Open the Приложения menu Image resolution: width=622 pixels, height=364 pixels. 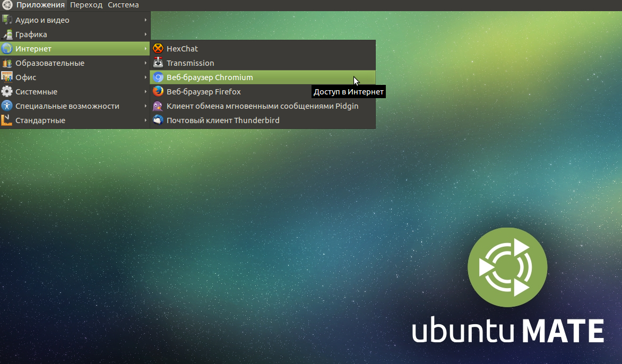coord(40,5)
